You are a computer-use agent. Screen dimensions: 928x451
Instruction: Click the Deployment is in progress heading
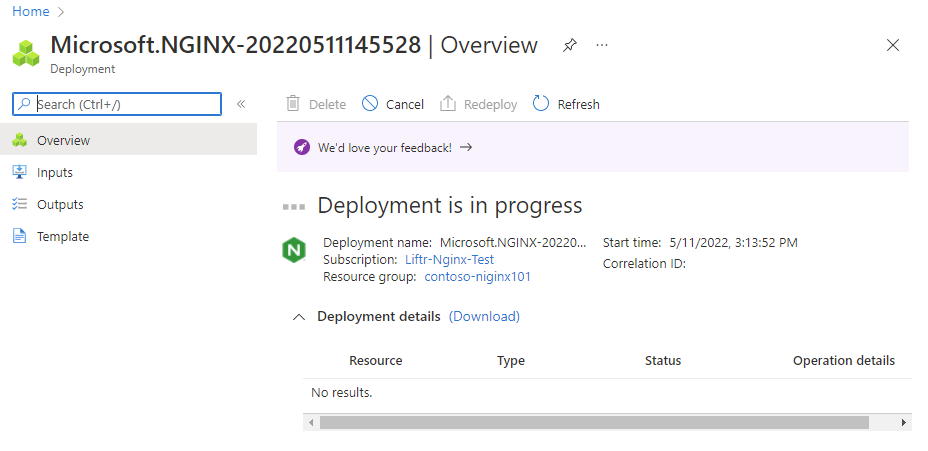pos(450,205)
